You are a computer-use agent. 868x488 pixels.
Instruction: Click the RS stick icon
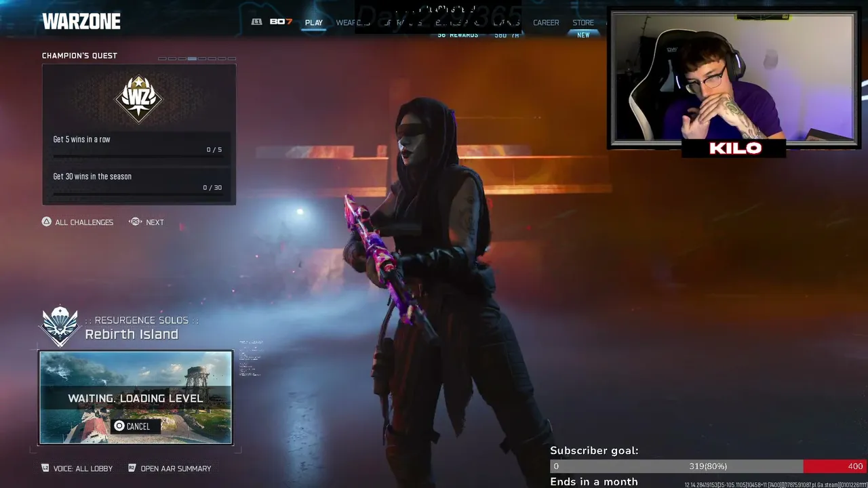[135, 222]
